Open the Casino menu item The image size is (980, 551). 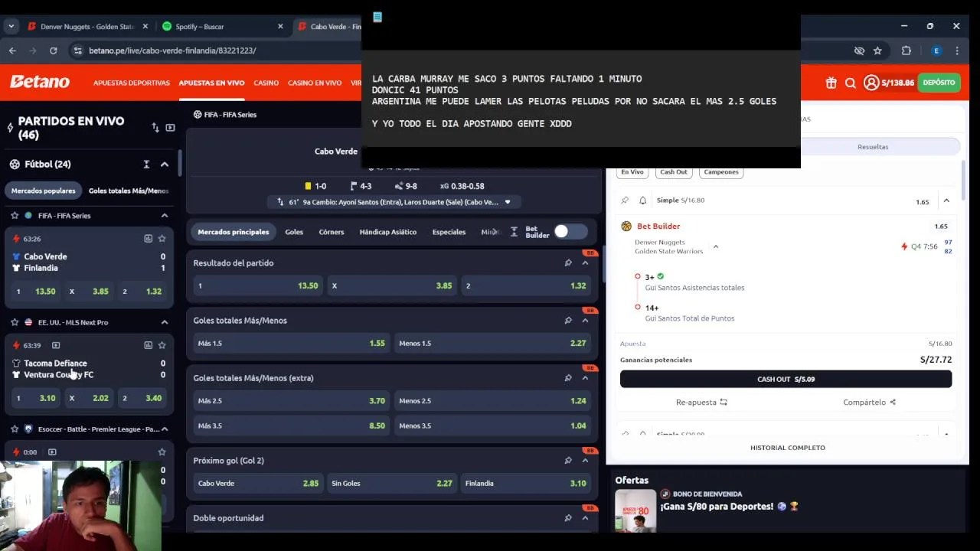click(266, 83)
